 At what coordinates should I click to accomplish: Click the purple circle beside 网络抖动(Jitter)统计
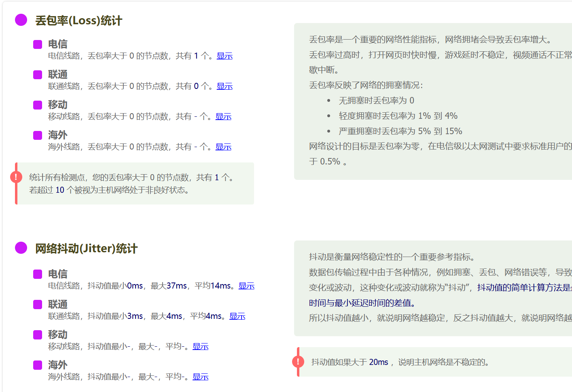[x=21, y=248]
